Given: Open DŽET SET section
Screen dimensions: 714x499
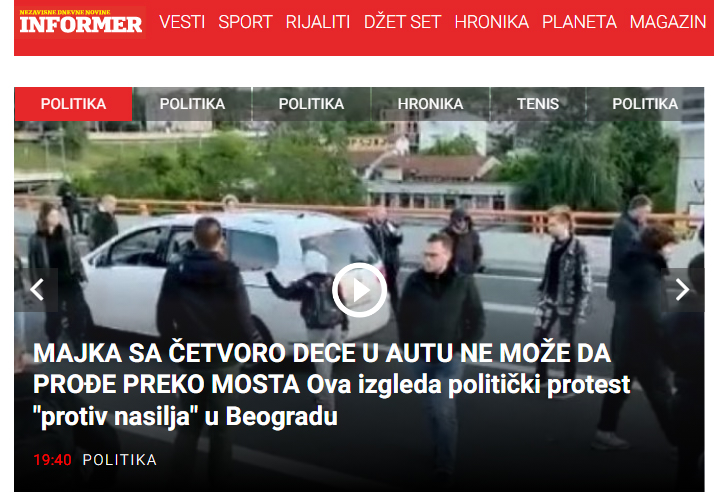Looking at the screenshot, I should (x=403, y=22).
